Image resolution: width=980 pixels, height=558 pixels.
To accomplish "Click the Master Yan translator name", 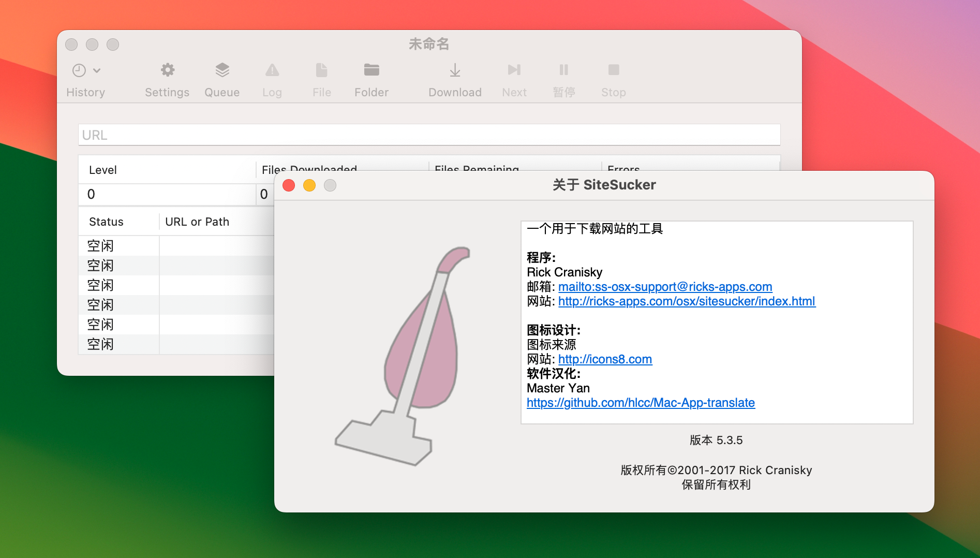I will (558, 388).
